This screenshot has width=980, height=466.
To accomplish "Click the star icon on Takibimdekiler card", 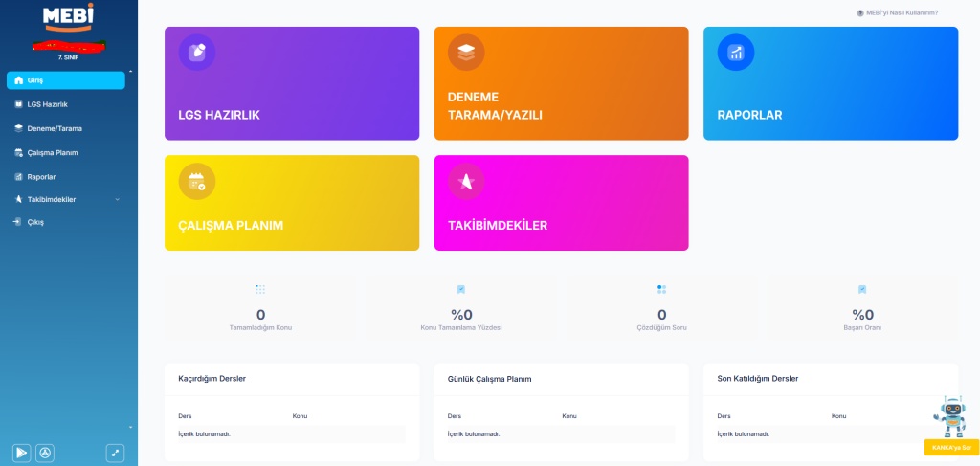I will pyautogui.click(x=466, y=182).
